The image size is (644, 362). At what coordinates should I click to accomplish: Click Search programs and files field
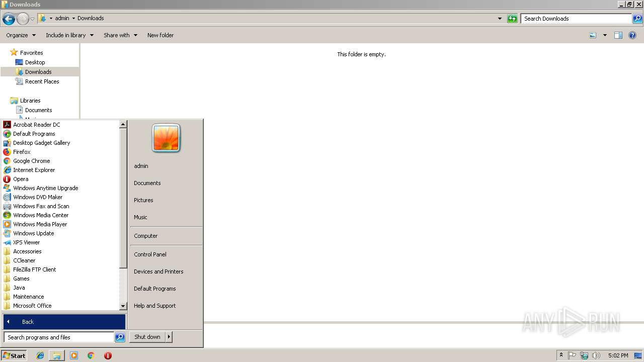tap(59, 337)
